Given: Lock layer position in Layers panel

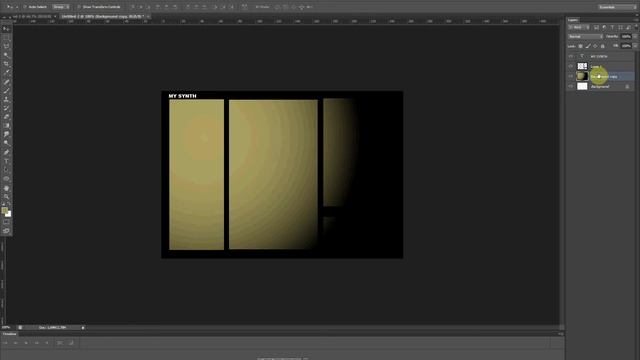Looking at the screenshot, I should (595, 46).
